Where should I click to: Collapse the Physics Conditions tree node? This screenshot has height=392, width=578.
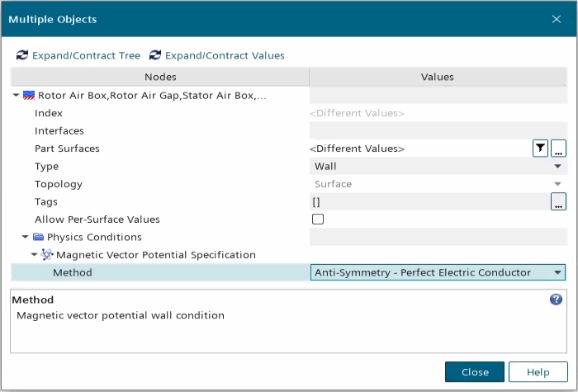point(26,238)
